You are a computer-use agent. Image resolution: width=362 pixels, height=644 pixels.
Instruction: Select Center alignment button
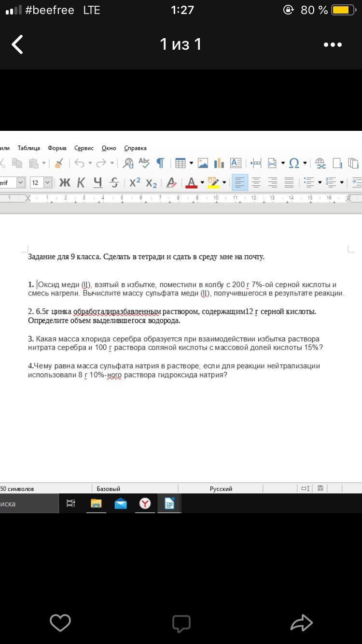[256, 182]
